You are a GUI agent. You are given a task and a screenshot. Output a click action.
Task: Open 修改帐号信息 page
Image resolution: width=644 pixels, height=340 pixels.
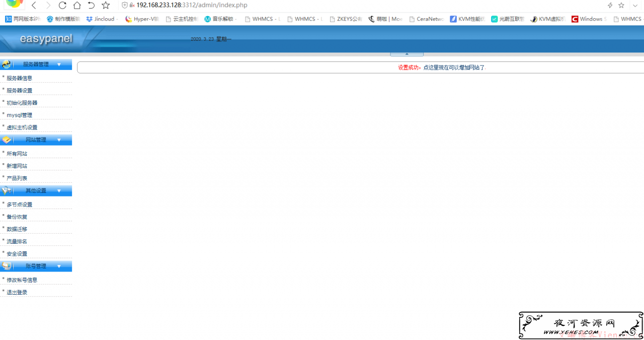point(22,280)
